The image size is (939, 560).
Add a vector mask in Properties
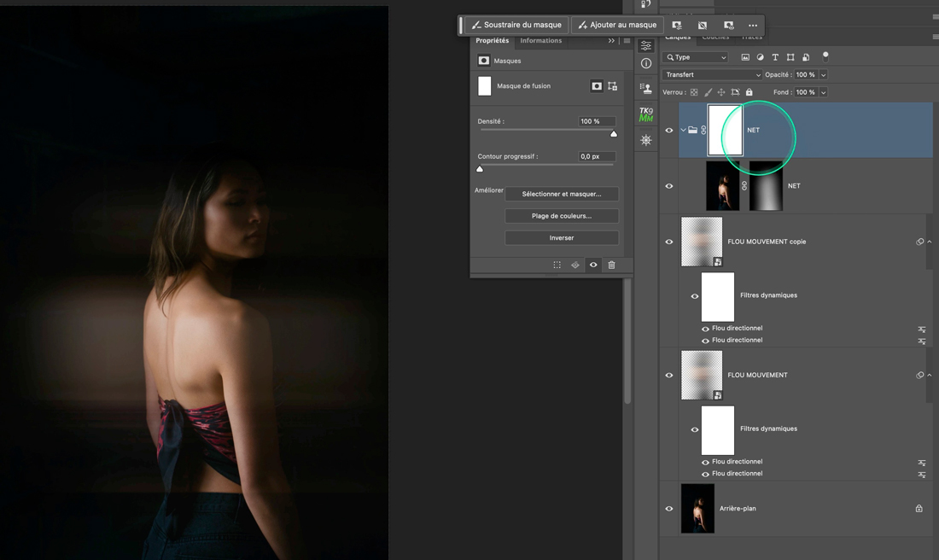pos(612,86)
